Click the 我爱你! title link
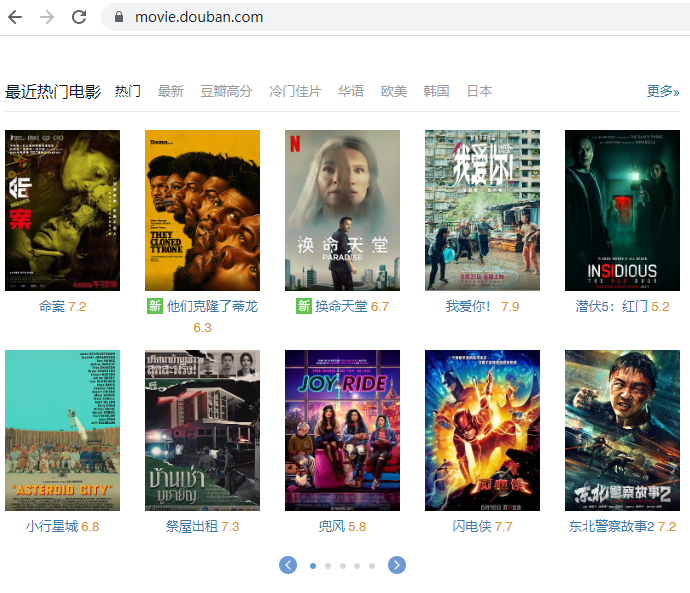This screenshot has width=690, height=593. pos(468,306)
